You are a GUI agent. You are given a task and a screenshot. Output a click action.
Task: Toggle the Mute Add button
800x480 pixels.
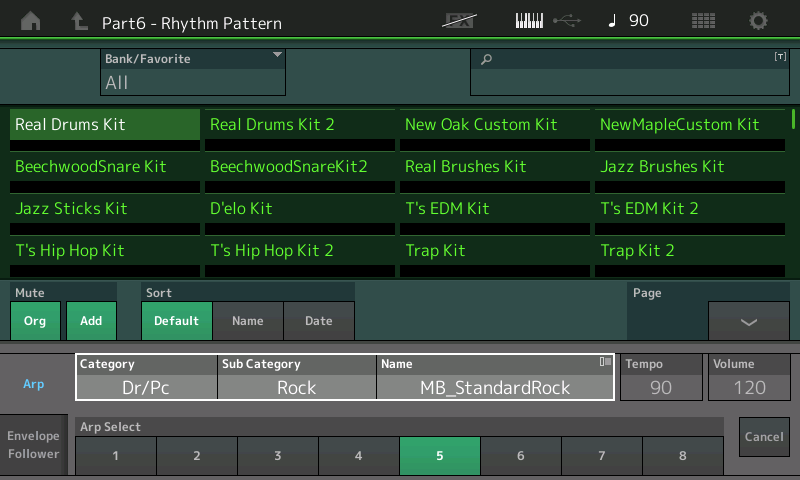pyautogui.click(x=91, y=321)
